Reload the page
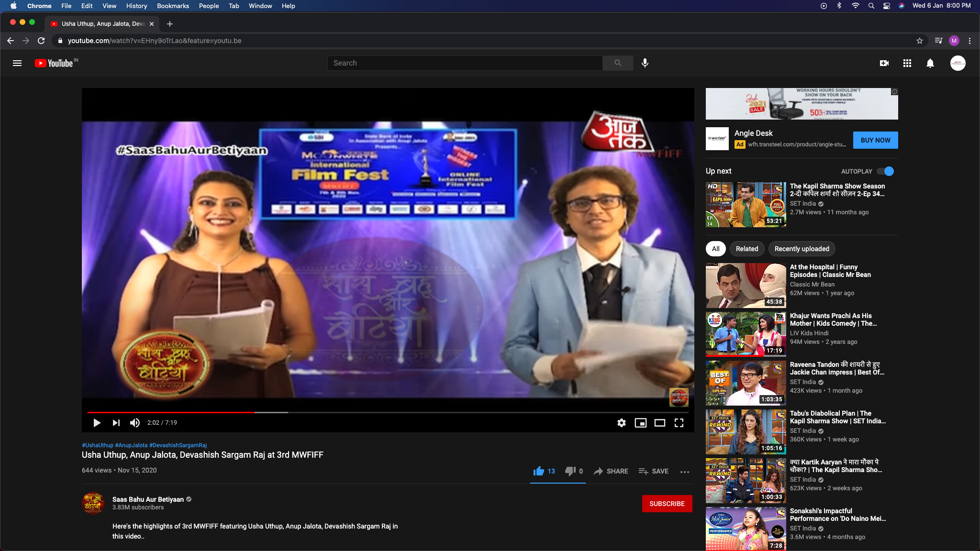This screenshot has height=551, width=980. (41, 41)
